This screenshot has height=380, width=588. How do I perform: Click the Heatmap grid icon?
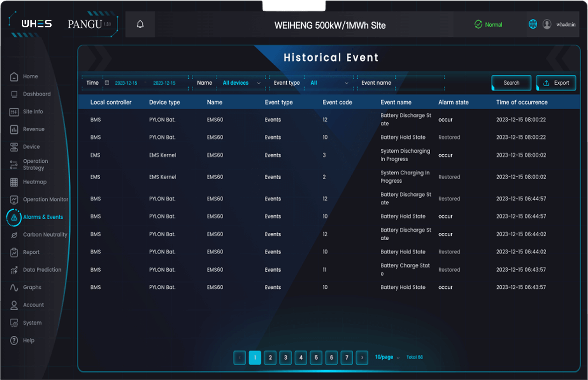click(x=14, y=182)
